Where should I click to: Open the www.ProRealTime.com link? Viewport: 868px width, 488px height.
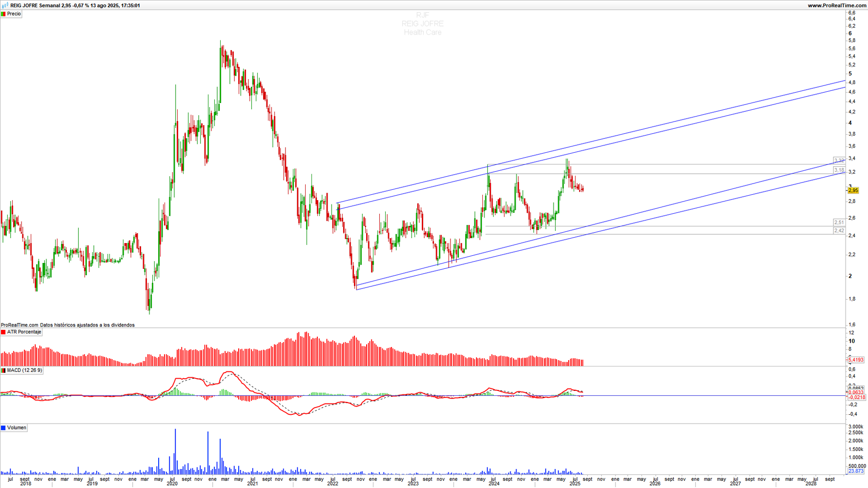coord(837,5)
